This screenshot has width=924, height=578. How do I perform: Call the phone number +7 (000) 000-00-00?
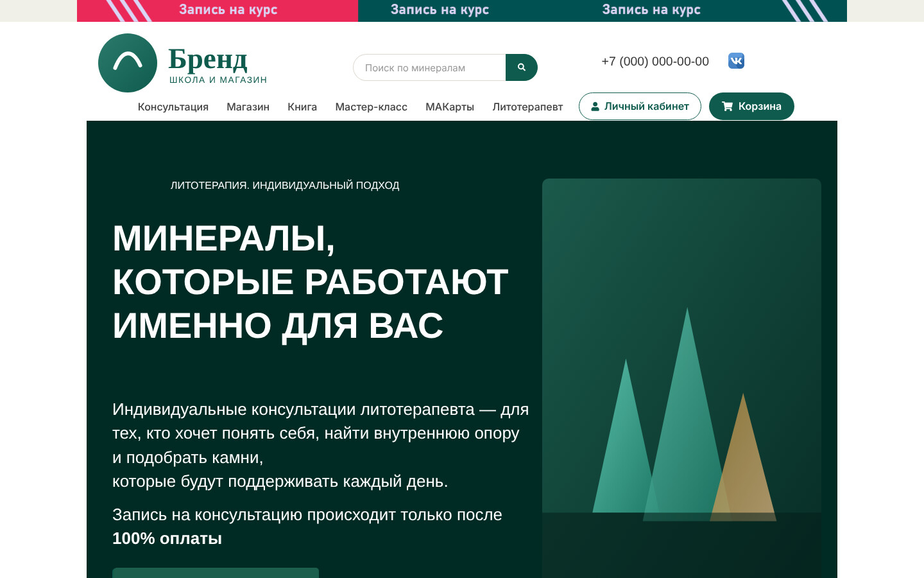pyautogui.click(x=655, y=61)
